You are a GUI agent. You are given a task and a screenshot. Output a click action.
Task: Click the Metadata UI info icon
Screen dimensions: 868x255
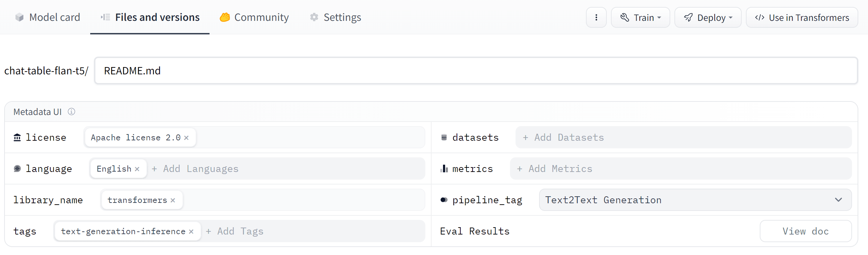tap(71, 112)
